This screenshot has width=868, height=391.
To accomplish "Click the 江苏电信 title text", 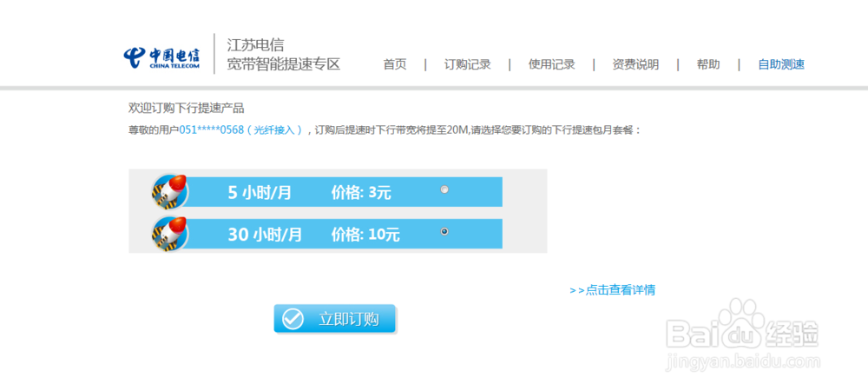I will (x=255, y=45).
